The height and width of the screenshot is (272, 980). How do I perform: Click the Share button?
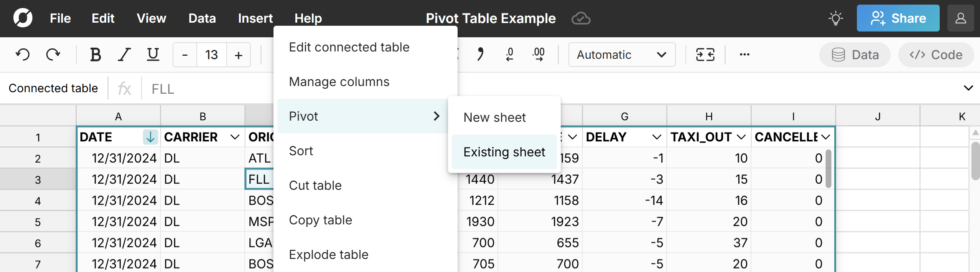[898, 18]
